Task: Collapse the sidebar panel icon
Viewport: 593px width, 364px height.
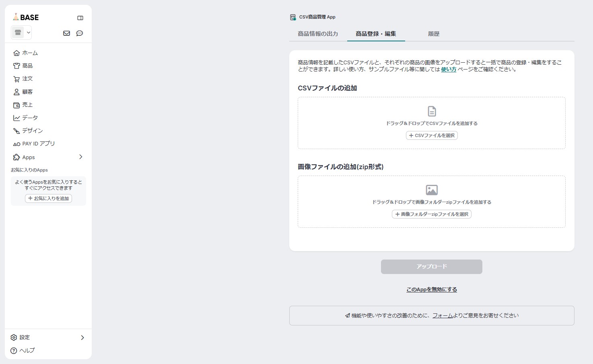Action: pos(80,18)
